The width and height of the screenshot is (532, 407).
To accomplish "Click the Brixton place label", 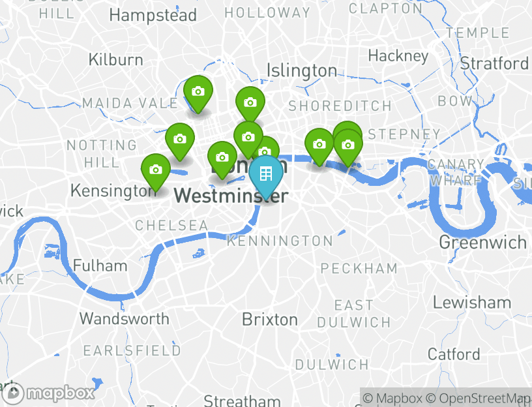I will click(270, 320).
